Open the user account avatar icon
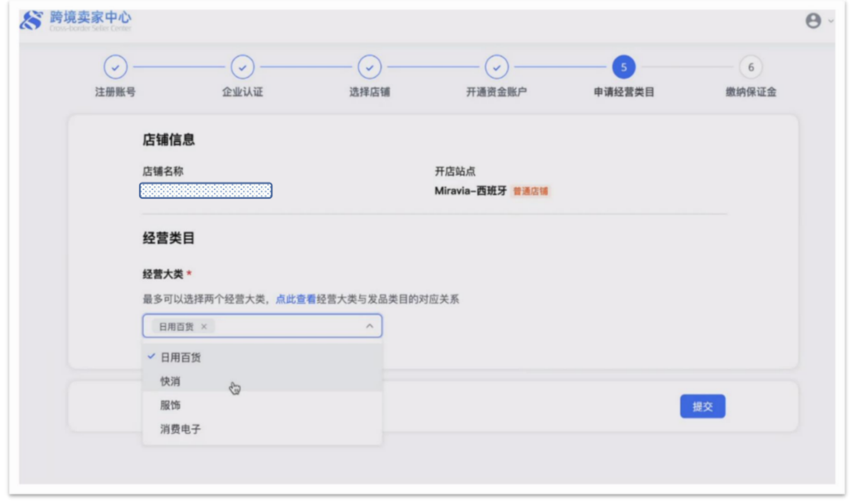 point(813,21)
